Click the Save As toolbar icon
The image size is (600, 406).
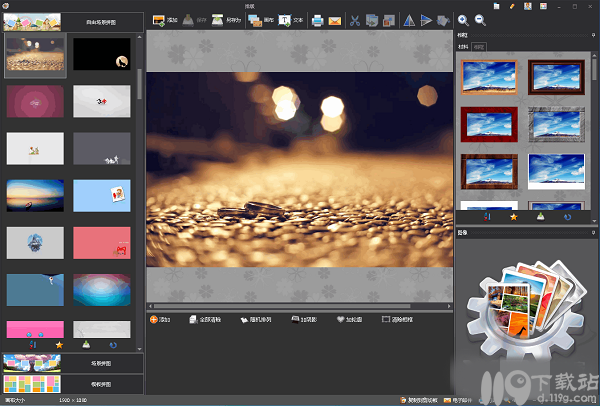point(217,20)
